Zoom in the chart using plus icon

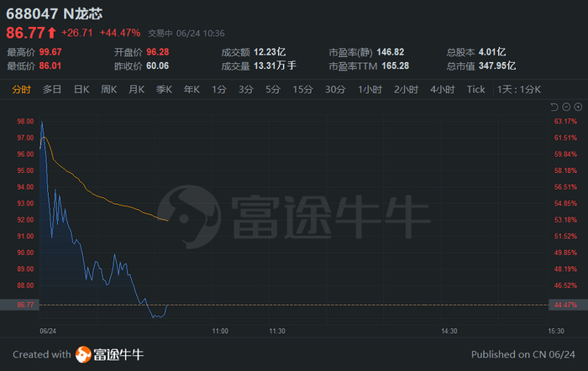(x=578, y=107)
